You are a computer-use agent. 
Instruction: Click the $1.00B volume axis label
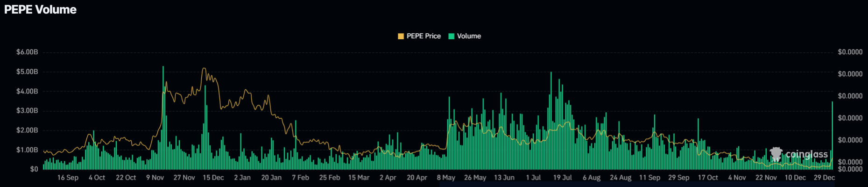tap(27, 150)
